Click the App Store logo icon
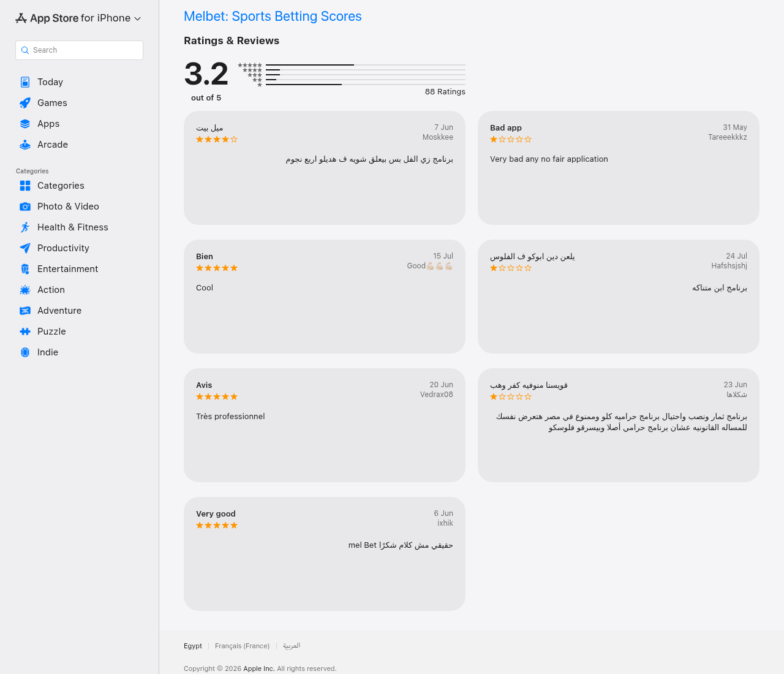The image size is (784, 674). tap(21, 18)
